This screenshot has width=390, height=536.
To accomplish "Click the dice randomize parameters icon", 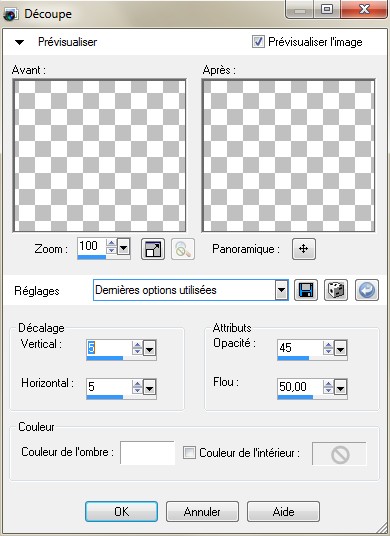I will point(336,290).
